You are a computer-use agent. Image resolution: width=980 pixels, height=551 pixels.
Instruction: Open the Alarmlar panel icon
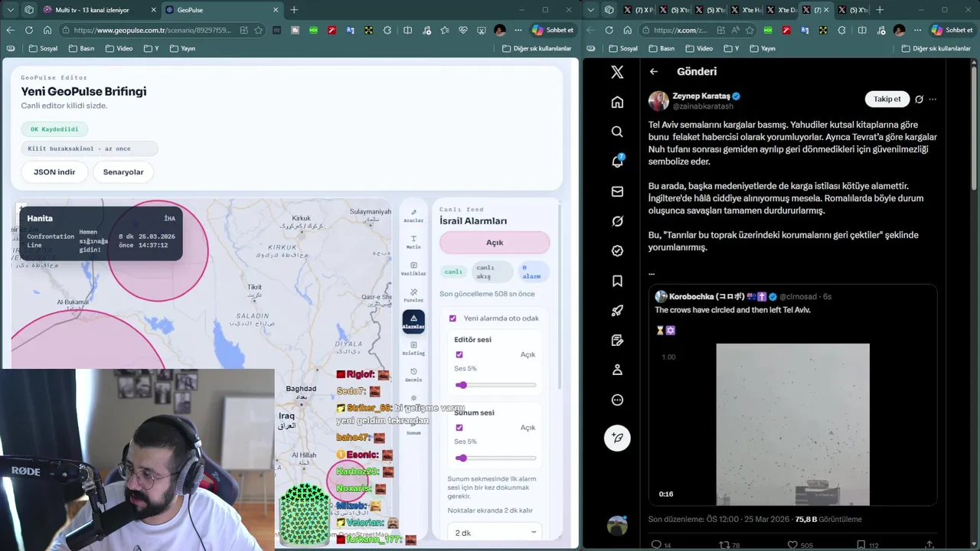tap(413, 321)
